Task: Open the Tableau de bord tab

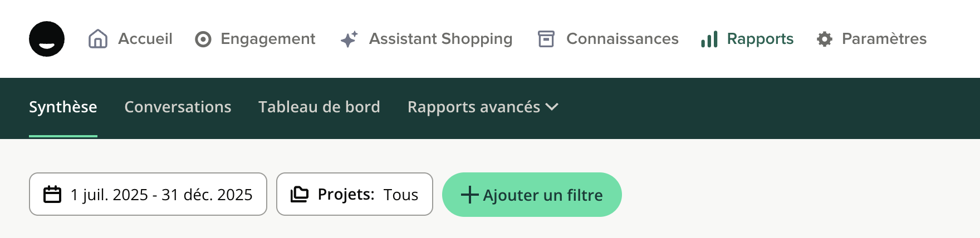Action: point(319,107)
